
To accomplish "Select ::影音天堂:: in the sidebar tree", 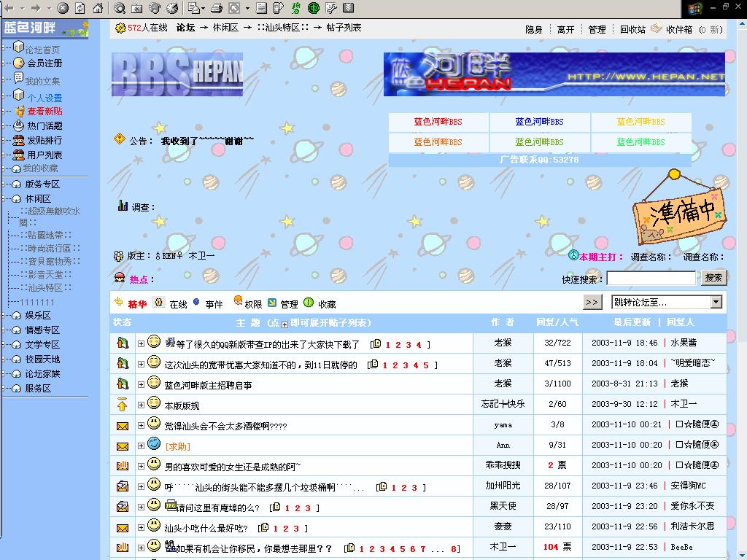I will click(x=46, y=274).
